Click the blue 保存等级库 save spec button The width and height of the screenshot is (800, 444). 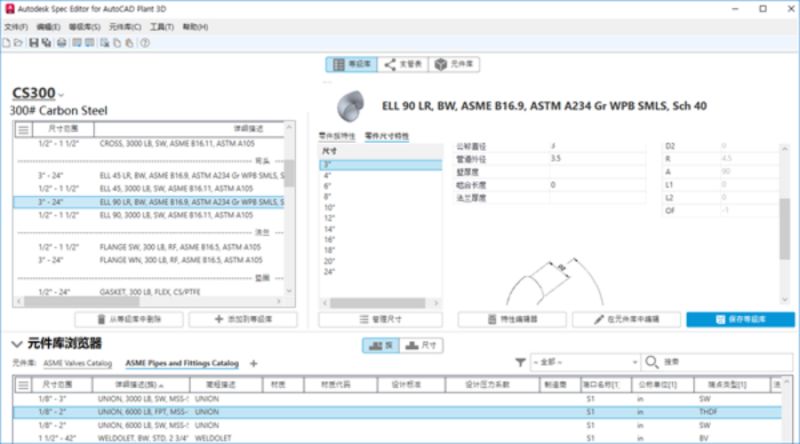[740, 319]
